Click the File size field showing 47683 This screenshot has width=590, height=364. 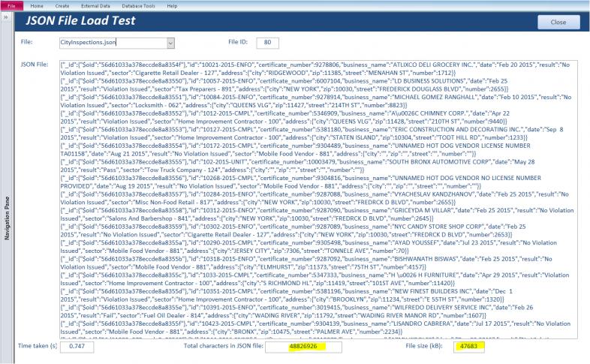coord(469,346)
